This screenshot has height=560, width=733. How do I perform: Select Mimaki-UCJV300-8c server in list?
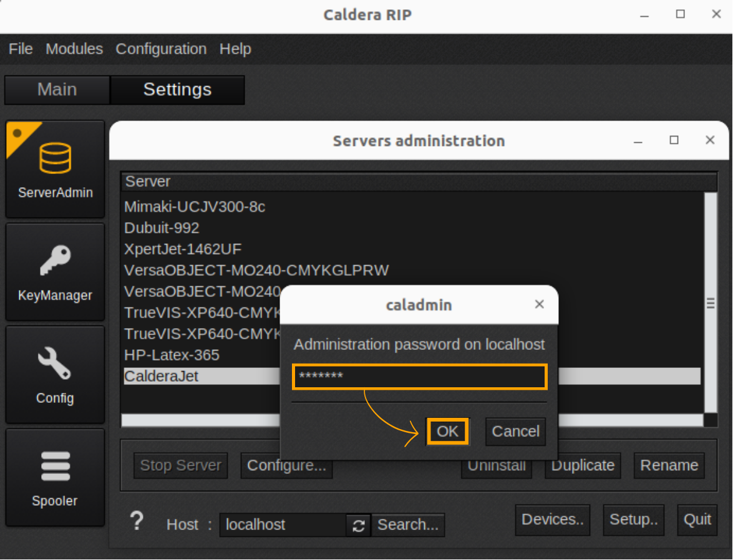pos(195,207)
